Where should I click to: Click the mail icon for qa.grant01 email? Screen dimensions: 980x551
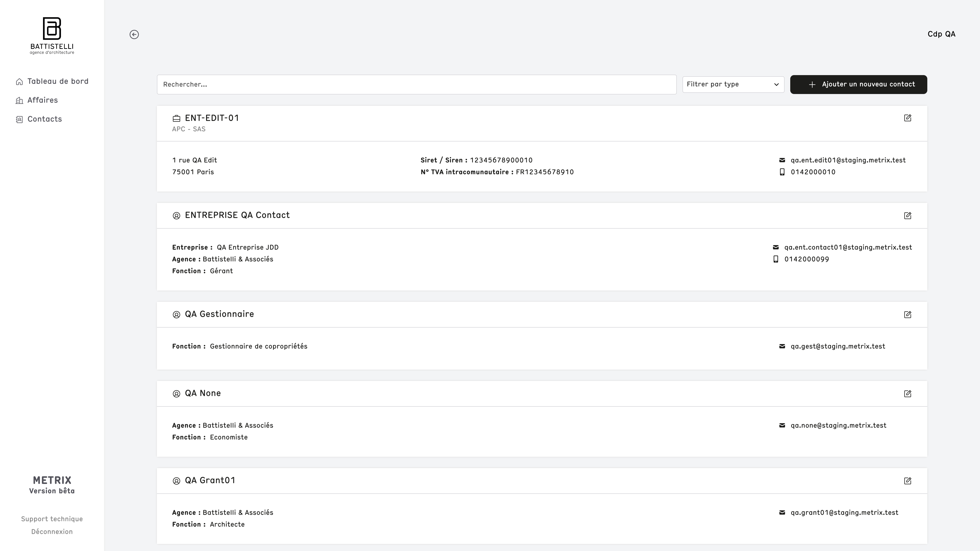(782, 512)
